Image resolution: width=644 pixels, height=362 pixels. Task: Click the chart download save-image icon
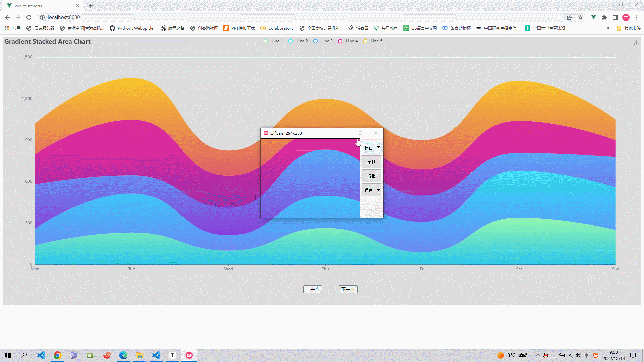[x=636, y=43]
